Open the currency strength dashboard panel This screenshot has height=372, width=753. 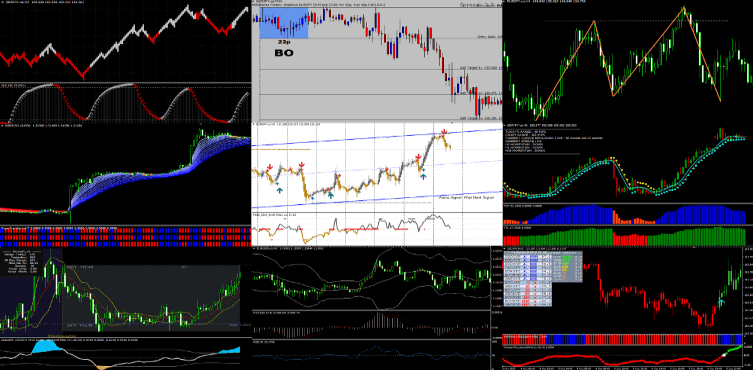coord(543,279)
